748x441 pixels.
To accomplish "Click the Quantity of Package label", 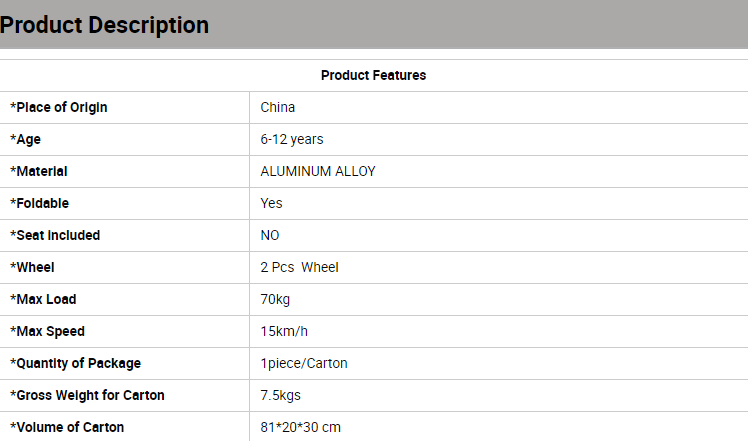I will pos(75,364).
